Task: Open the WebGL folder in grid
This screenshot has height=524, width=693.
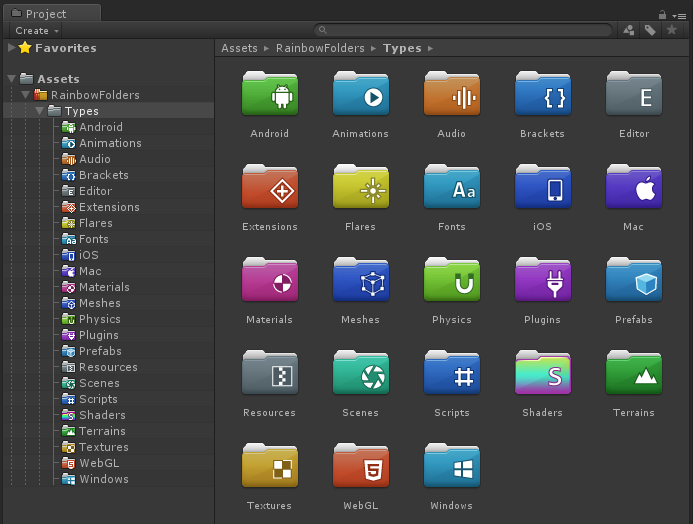Action: [x=361, y=466]
